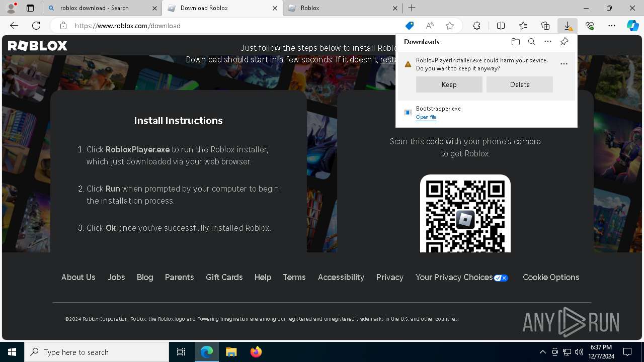Search downloads using magnifier icon
Viewport: 644px width, 362px height.
pos(532,42)
